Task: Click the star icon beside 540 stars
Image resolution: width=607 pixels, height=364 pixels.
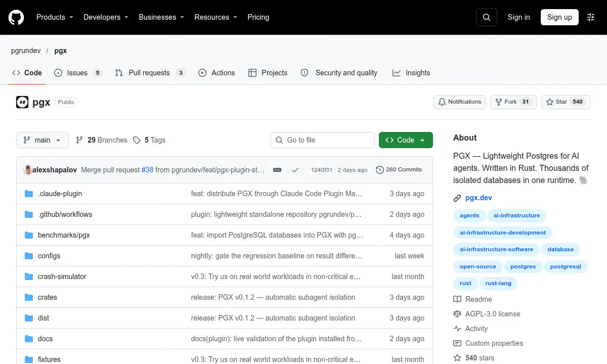Action: point(457,358)
